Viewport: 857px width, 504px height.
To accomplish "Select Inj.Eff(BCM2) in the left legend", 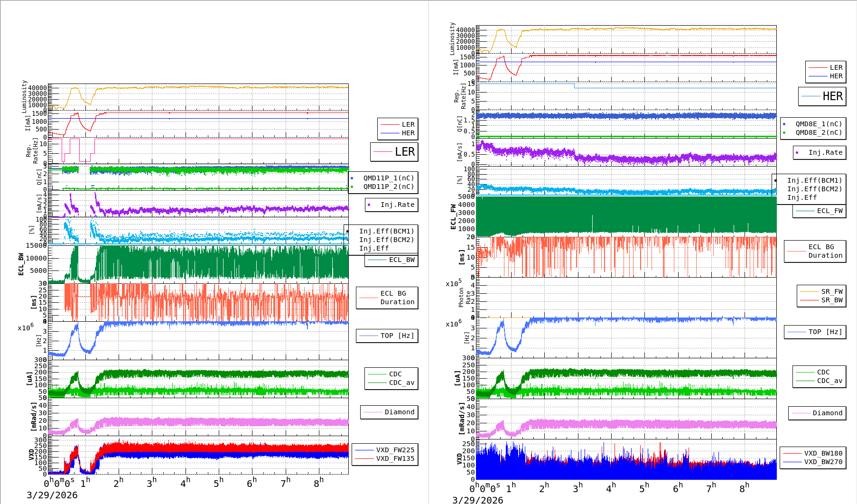I will tap(386, 240).
